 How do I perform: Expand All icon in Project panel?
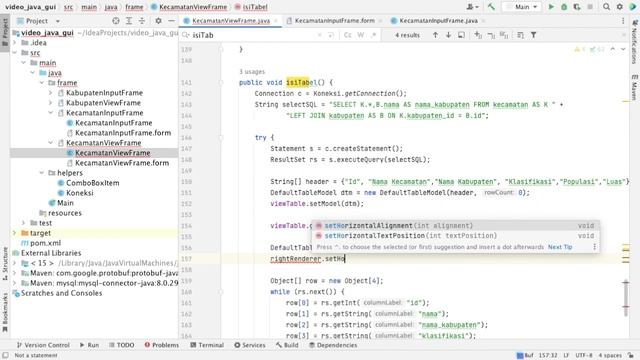pyautogui.click(x=129, y=21)
